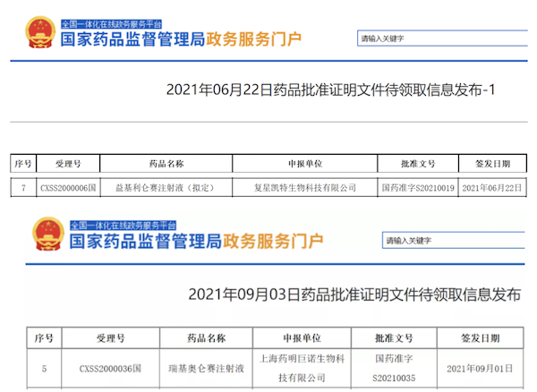Click the 申报单位 header in the lower table
Viewport: 537px width, 392px height.
(302, 338)
